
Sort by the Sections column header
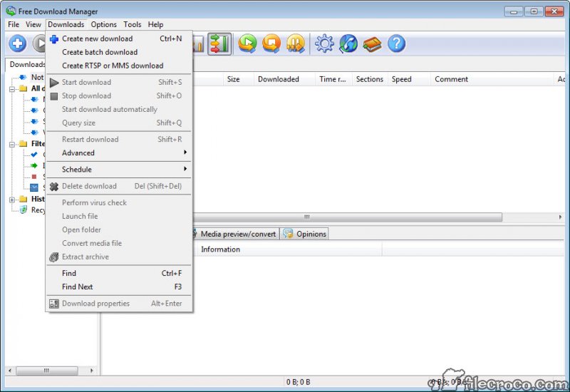pos(370,79)
